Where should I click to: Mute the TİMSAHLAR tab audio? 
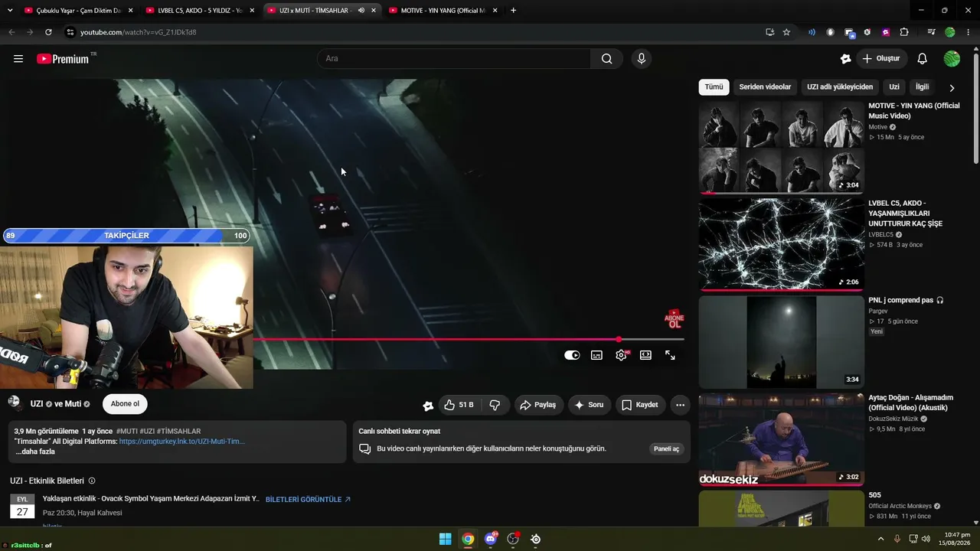361,11
